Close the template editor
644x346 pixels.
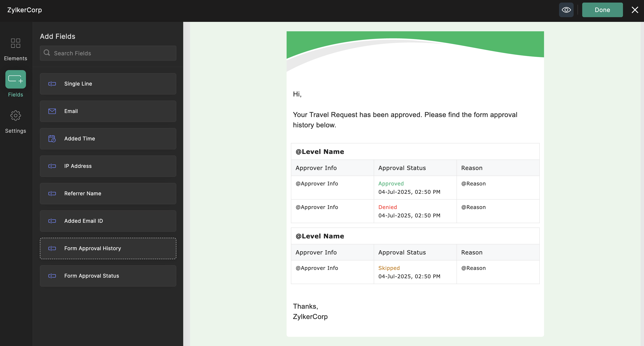point(635,10)
